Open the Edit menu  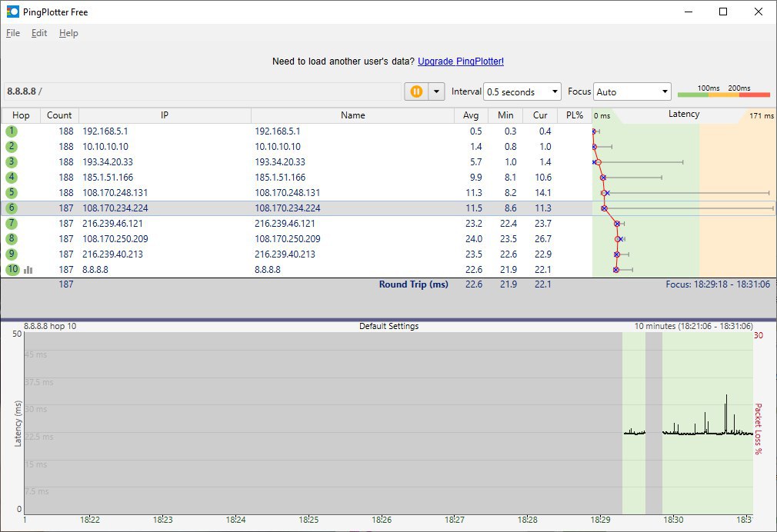pyautogui.click(x=39, y=33)
